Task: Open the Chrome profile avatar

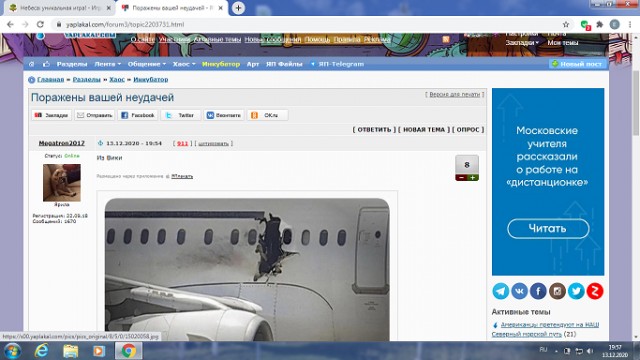Action: tap(615, 24)
